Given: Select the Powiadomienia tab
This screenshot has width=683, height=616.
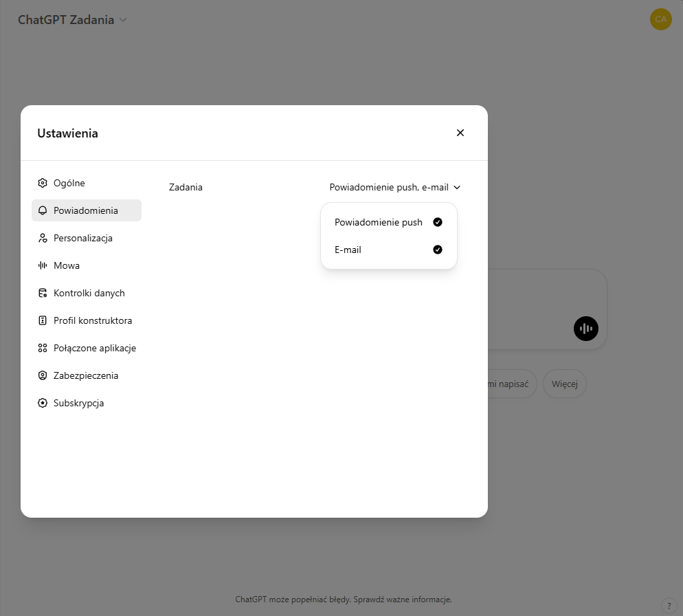Looking at the screenshot, I should (x=87, y=210).
